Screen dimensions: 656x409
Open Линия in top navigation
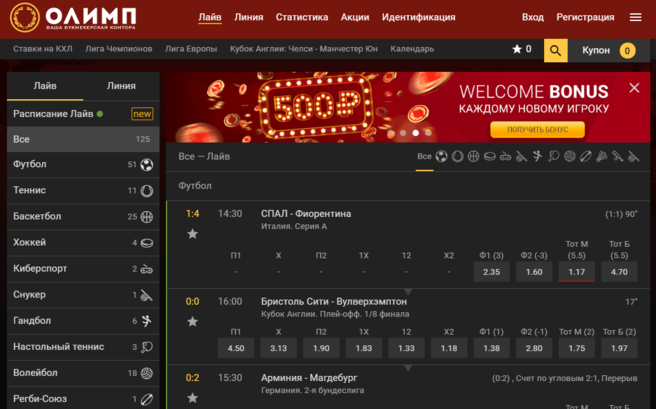249,17
